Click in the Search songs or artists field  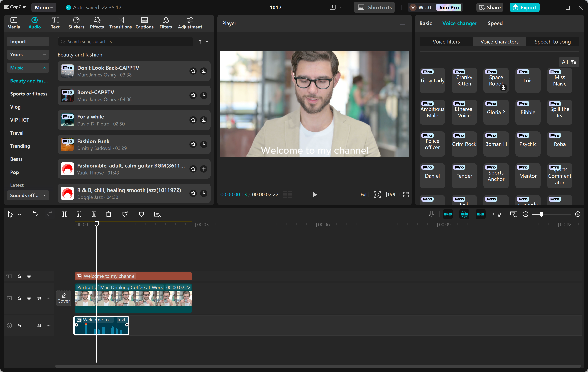coord(126,41)
